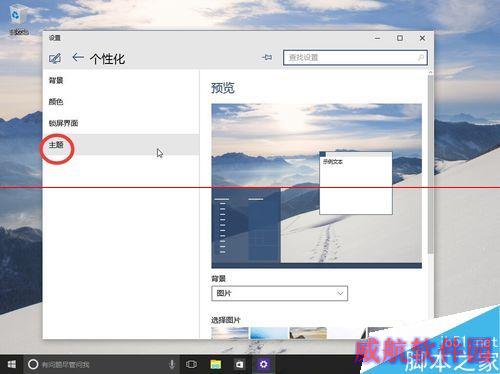Click the 选择图片 label

click(x=225, y=320)
